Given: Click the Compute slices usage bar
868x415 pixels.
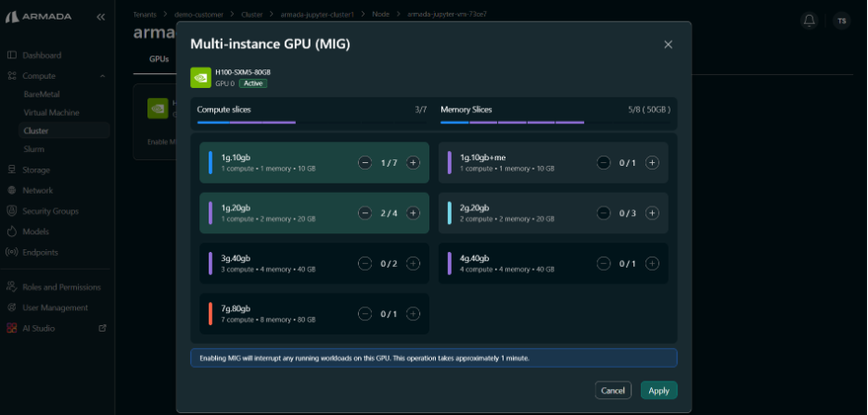Looking at the screenshot, I should 313,122.
